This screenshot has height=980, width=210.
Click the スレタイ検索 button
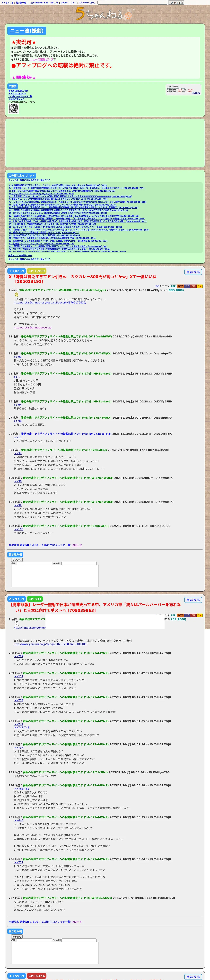coord(176,3)
